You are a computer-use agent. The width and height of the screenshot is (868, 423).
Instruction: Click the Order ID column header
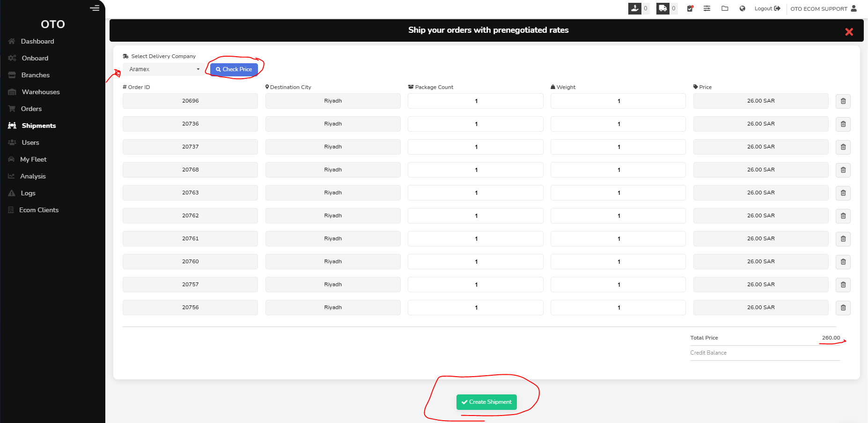pos(136,87)
